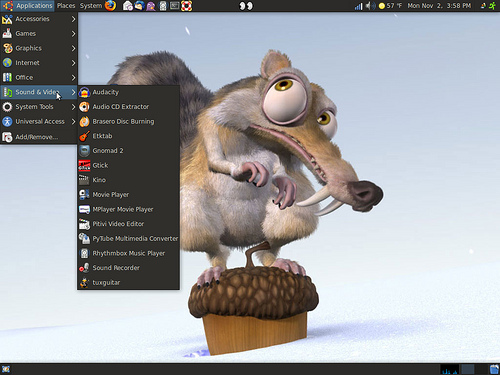500x375 pixels.
Task: Click the System Tools category name
Action: [34, 107]
